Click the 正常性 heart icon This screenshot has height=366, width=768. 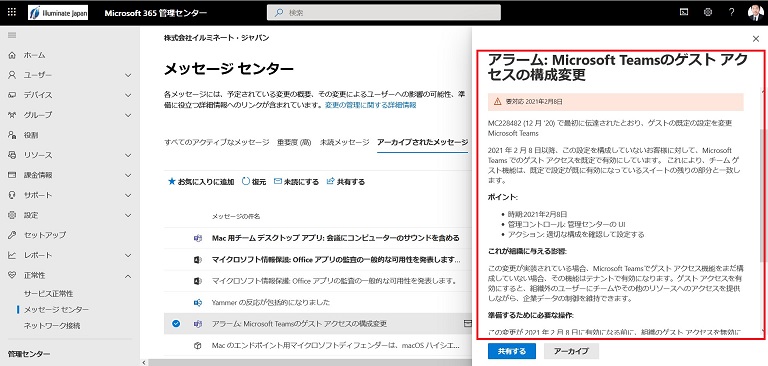pyautogui.click(x=12, y=275)
